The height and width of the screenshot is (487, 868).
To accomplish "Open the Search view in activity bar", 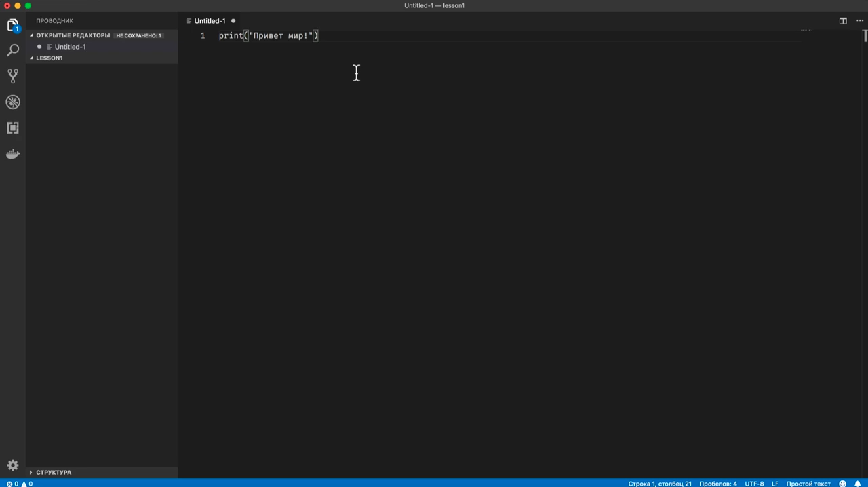I will tap(13, 51).
